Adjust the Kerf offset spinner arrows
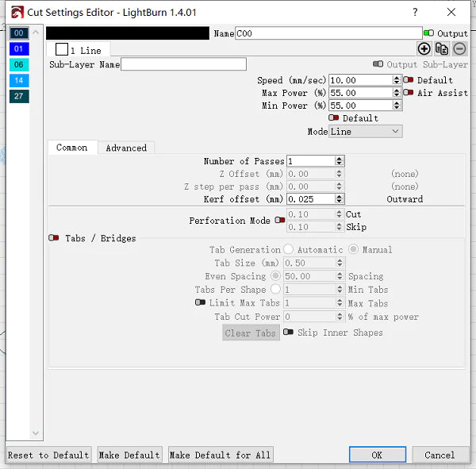 [x=339, y=199]
